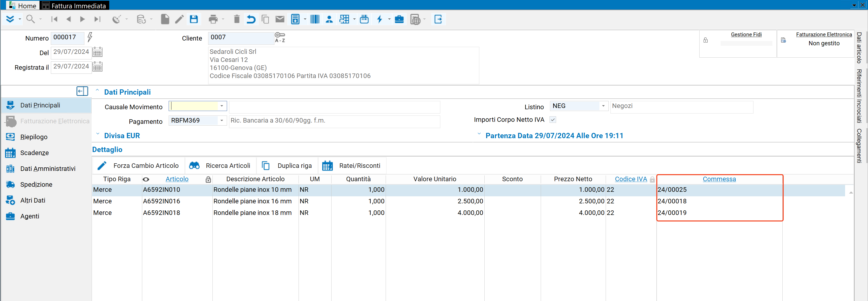Click the Cliente code field
868x301 pixels.
[241, 38]
